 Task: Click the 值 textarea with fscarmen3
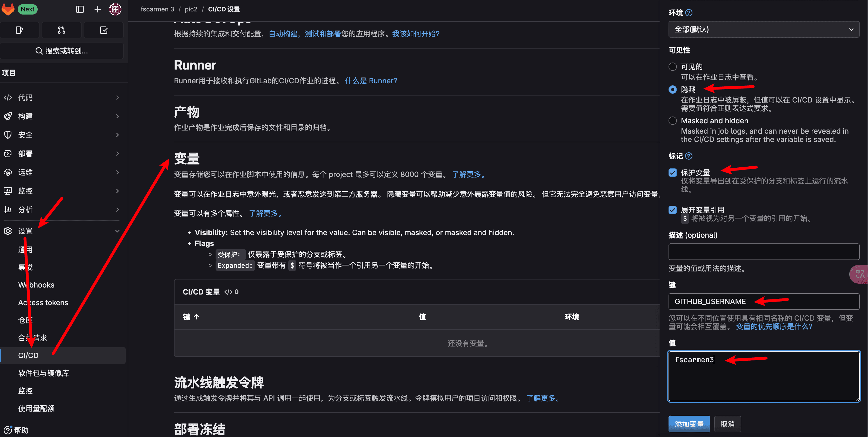[764, 376]
